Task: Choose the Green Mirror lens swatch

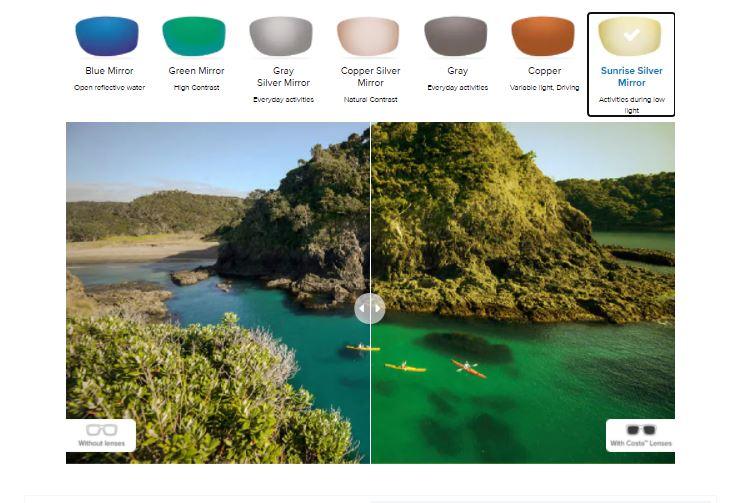Action: (194, 36)
